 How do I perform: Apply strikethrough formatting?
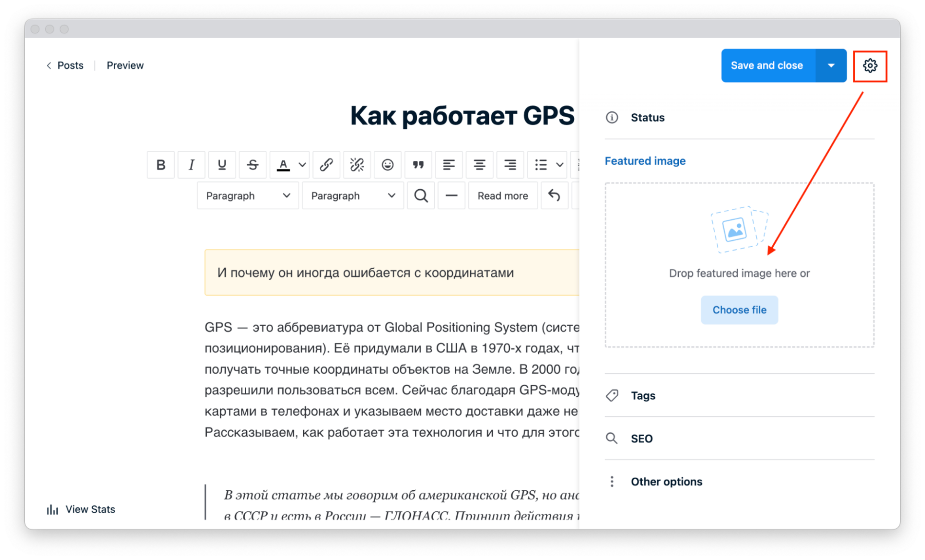[x=253, y=165]
